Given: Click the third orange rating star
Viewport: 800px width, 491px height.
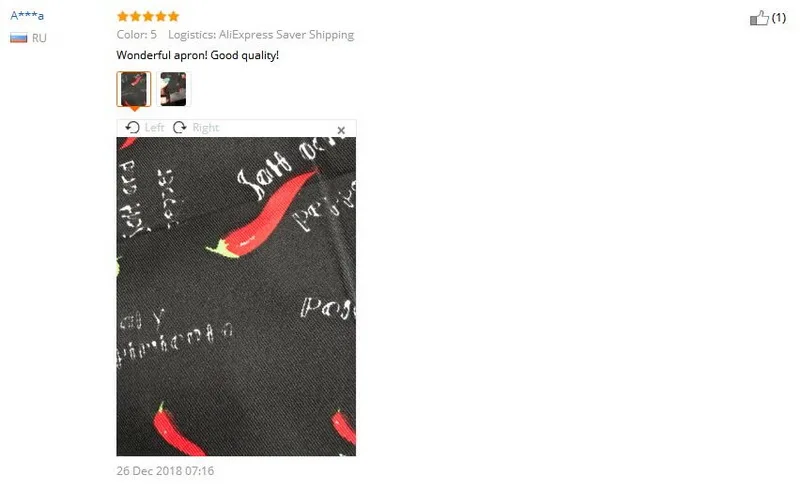Looking at the screenshot, I should [x=148, y=16].
